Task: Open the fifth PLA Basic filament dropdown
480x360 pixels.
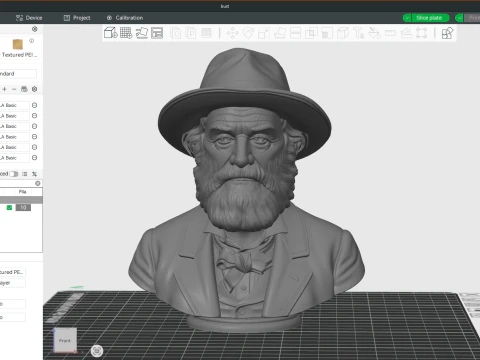Action: click(15, 147)
